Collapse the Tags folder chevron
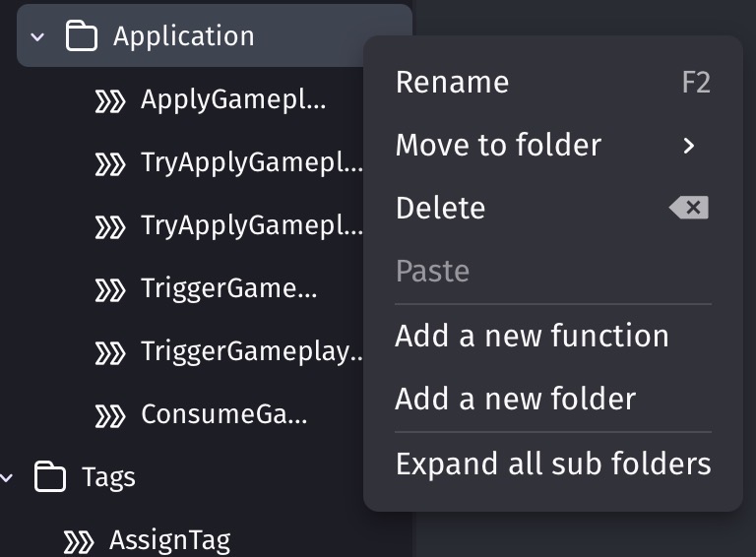 point(7,477)
